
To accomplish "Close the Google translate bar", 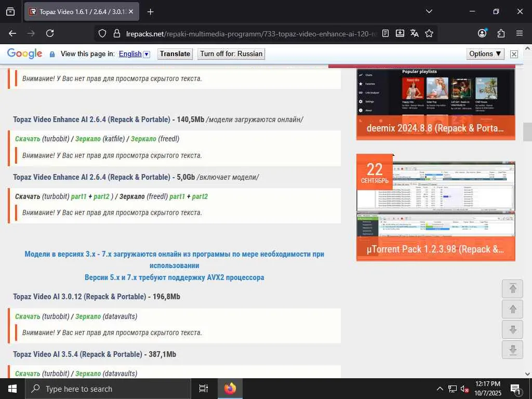I will 514,54.
